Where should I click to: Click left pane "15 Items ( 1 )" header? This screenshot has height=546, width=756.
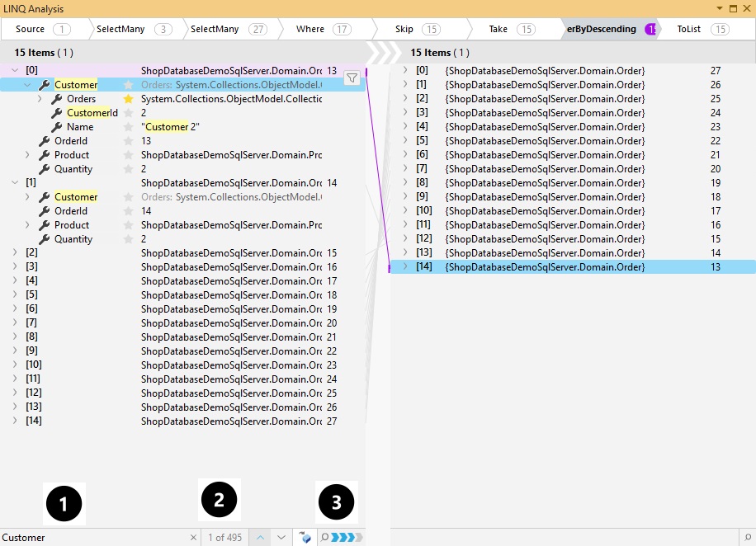(x=44, y=53)
